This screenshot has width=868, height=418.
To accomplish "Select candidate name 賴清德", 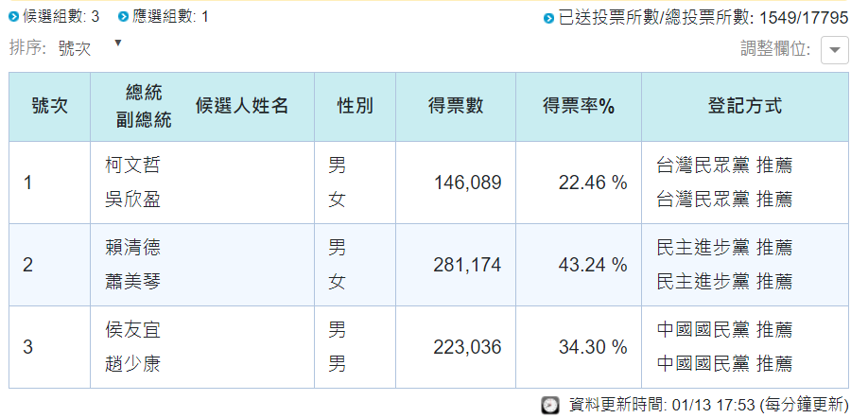I will (x=133, y=247).
